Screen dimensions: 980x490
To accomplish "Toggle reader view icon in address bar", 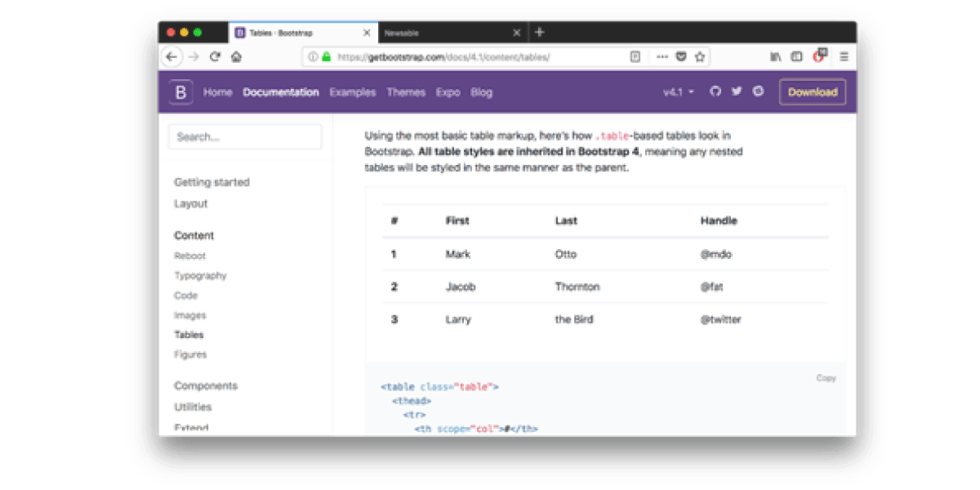I will [635, 57].
